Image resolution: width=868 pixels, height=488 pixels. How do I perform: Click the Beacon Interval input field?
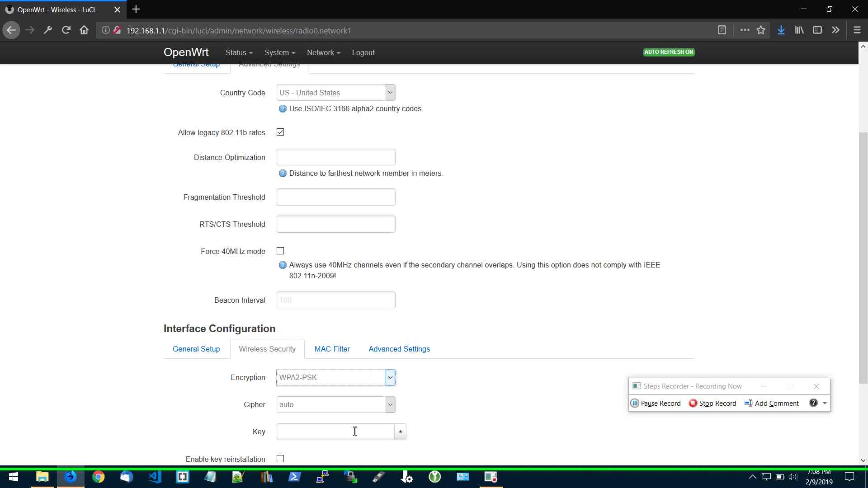point(335,300)
